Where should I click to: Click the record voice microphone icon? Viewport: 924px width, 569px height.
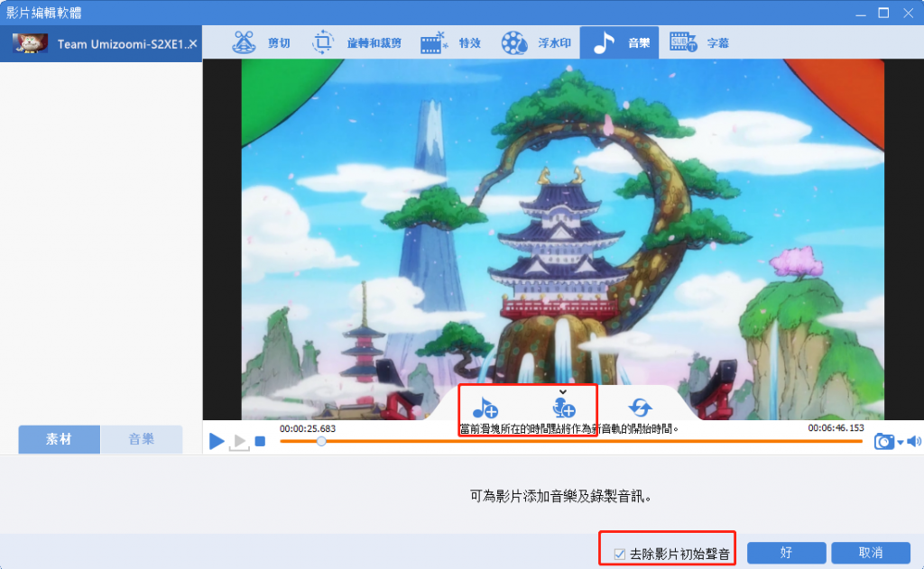(x=563, y=407)
